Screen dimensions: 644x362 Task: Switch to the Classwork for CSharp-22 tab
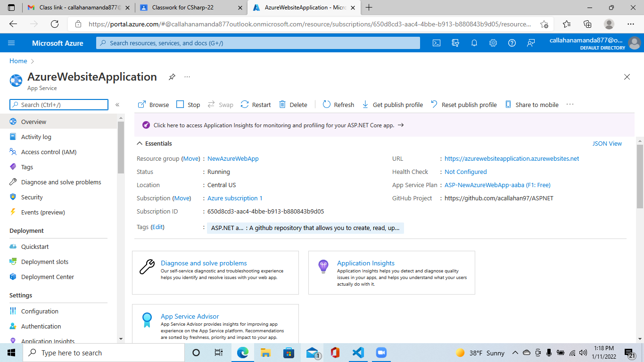(190, 8)
